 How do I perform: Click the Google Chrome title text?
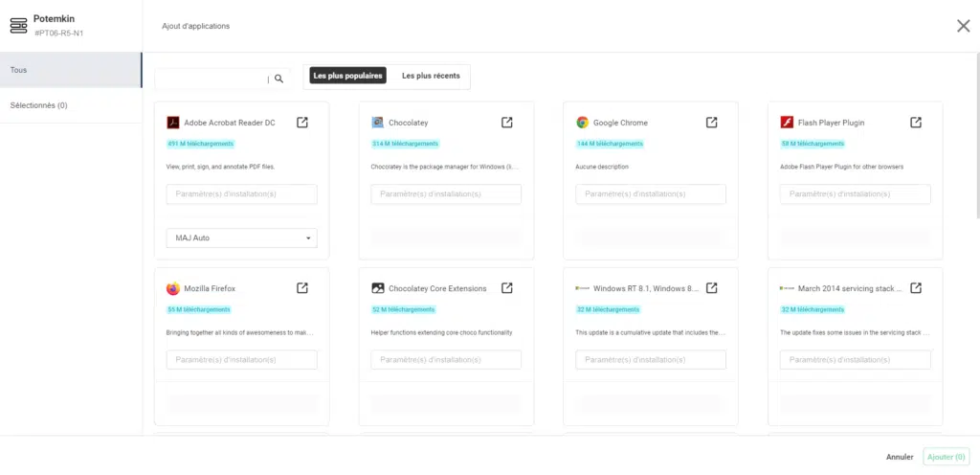(x=620, y=124)
